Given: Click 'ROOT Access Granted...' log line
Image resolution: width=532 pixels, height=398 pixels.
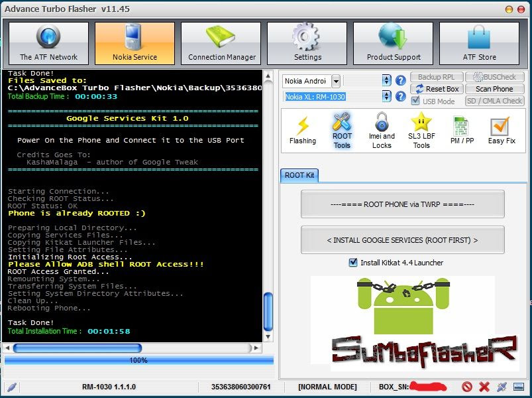Looking at the screenshot, I should (58, 272).
